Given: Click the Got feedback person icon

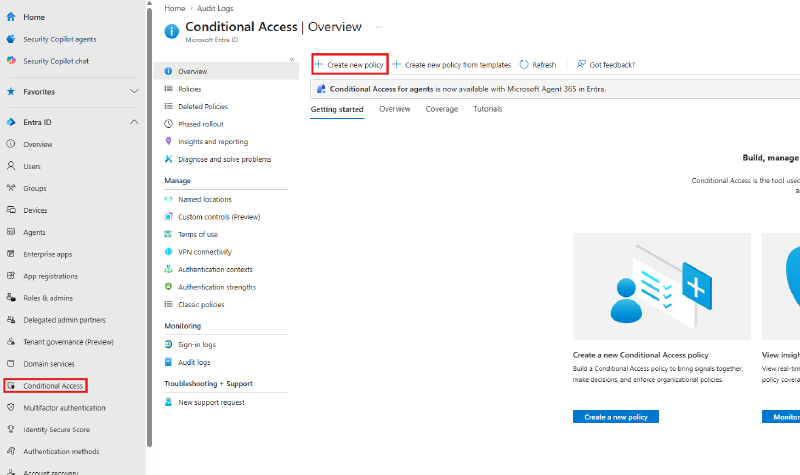Looking at the screenshot, I should point(581,64).
